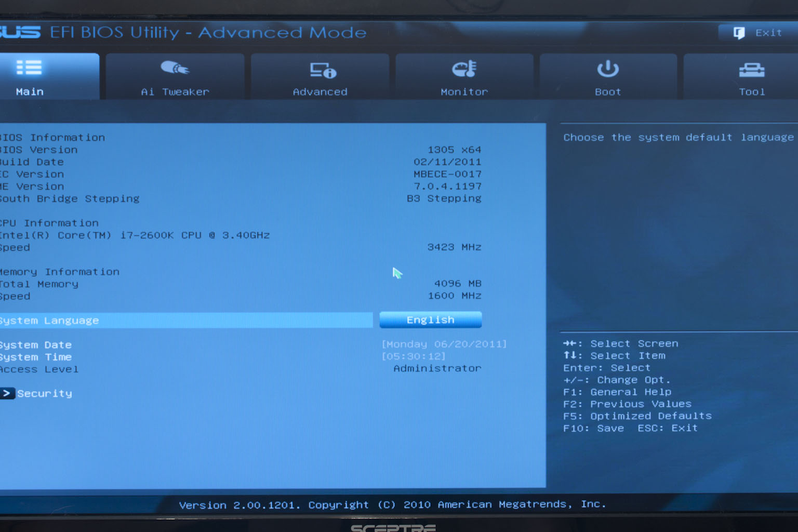The width and height of the screenshot is (798, 532).
Task: Open the Security submenu entry
Action: tap(45, 393)
